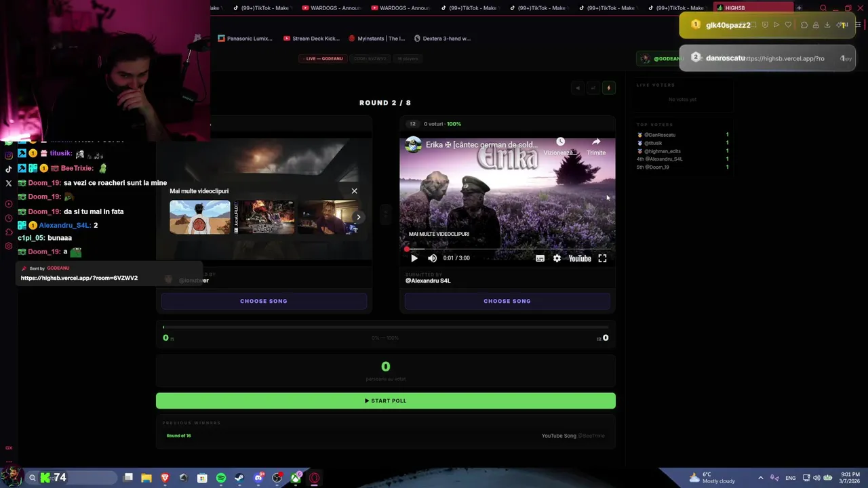Switch to the HIGHSB browser tab

pyautogui.click(x=753, y=8)
